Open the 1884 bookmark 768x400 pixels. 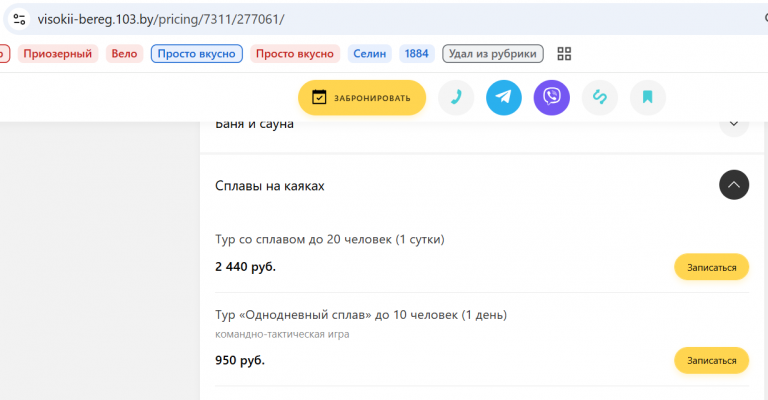417,54
